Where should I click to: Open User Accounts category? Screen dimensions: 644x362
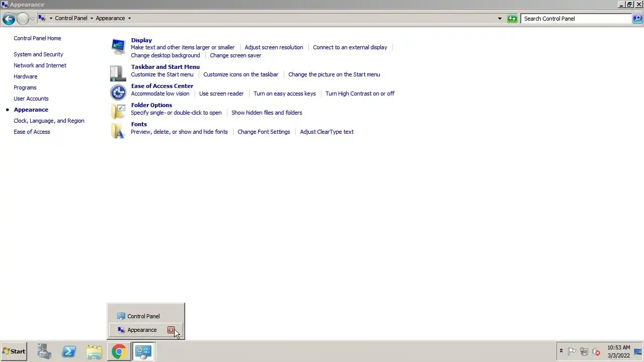pyautogui.click(x=31, y=99)
